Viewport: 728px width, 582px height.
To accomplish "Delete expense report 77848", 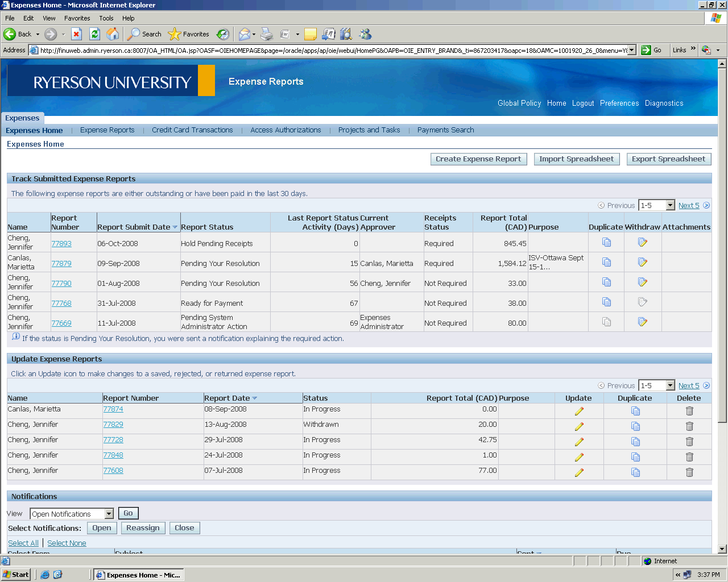I will point(689,457).
